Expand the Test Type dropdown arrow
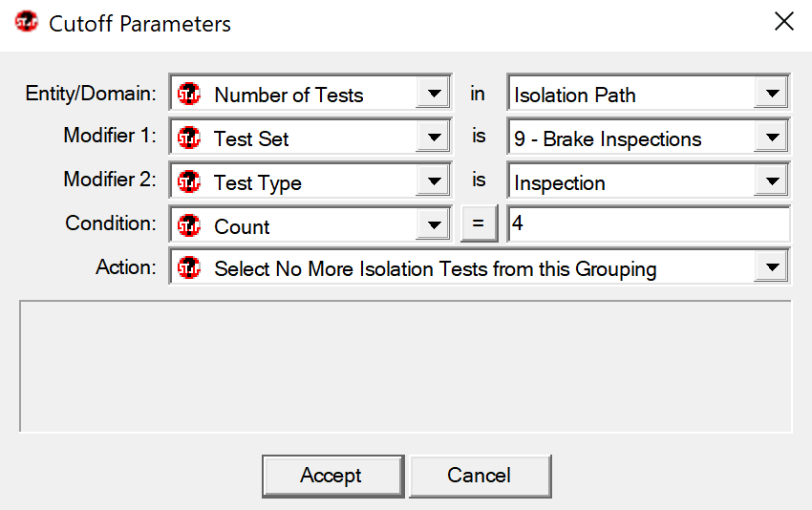 tap(434, 181)
